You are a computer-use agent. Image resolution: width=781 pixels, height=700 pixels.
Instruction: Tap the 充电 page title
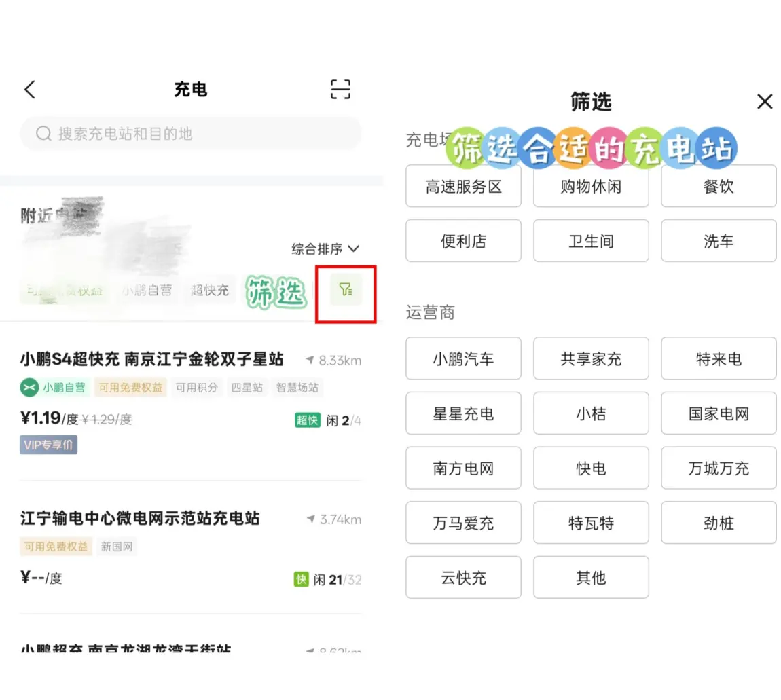(x=191, y=90)
